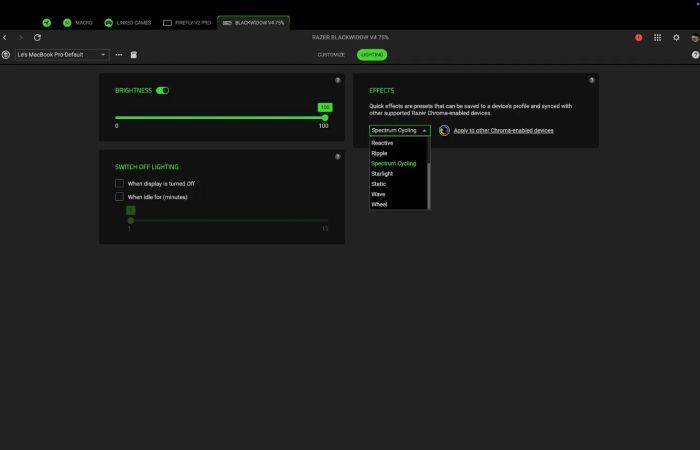This screenshot has width=700, height=450.
Task: Go back using the left arrow icon
Action: 5,38
